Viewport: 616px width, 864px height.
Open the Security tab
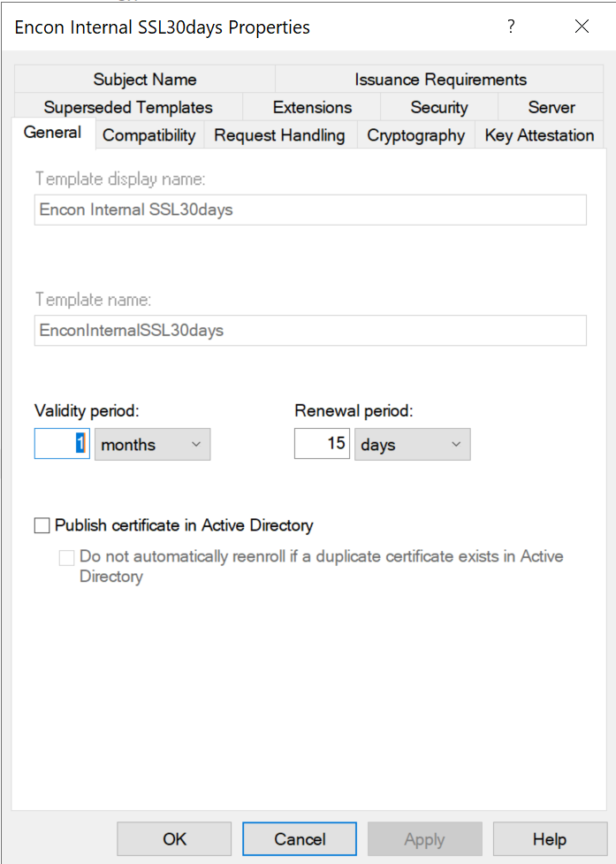coord(437,107)
